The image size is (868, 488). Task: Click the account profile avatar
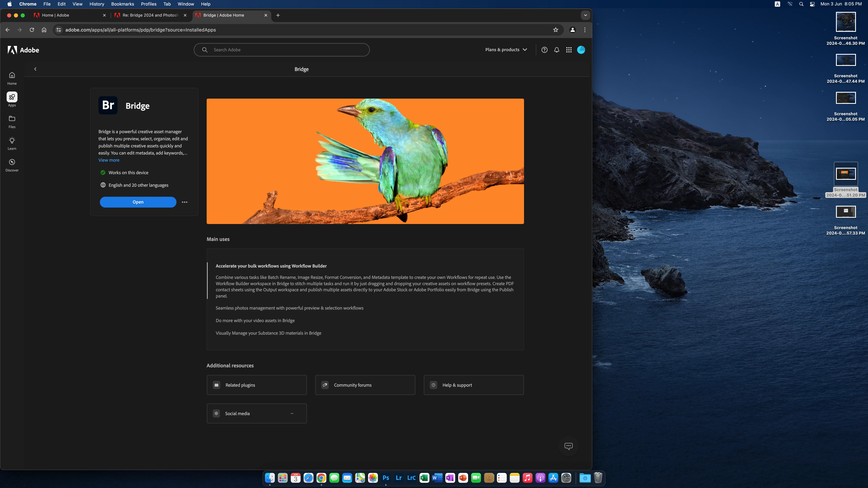click(x=581, y=50)
